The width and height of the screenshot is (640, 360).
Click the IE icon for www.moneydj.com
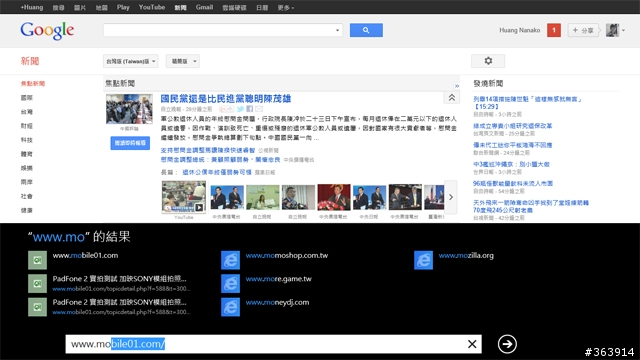(x=230, y=307)
